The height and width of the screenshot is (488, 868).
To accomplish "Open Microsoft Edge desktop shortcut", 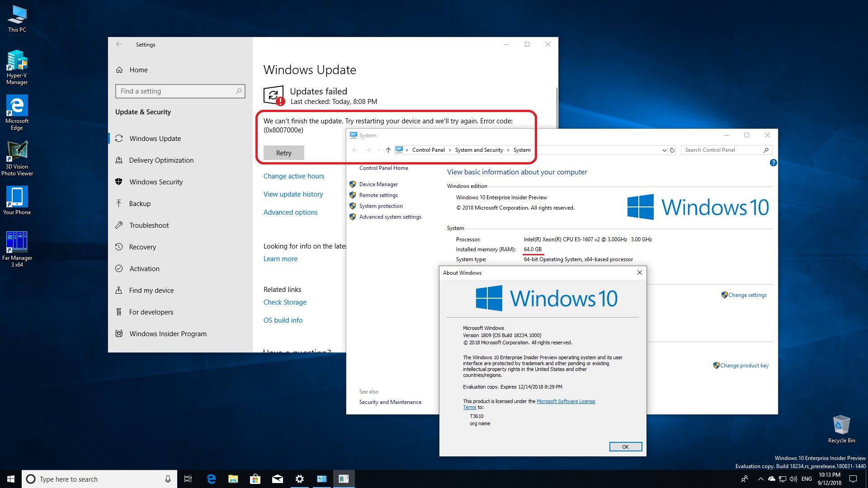I will [x=17, y=113].
